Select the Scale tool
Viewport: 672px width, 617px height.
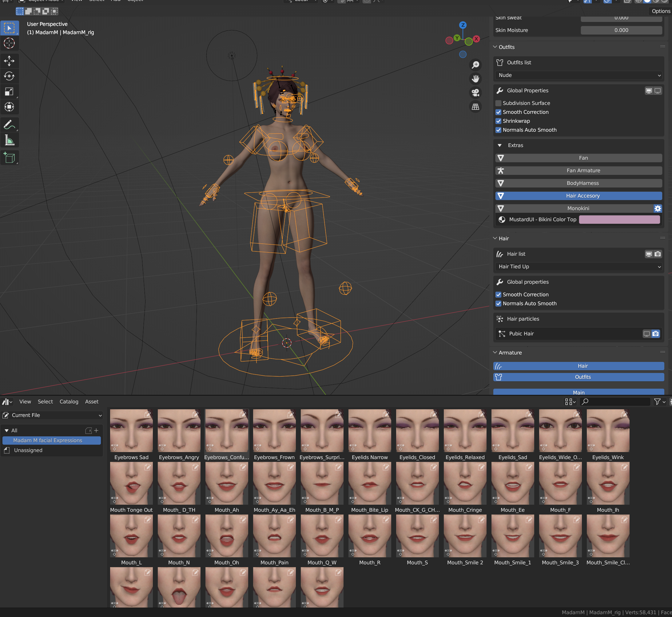pyautogui.click(x=9, y=91)
